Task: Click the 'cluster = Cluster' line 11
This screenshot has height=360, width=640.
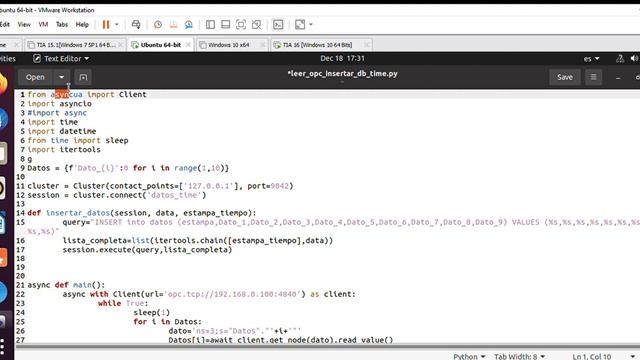Action: tap(160, 186)
